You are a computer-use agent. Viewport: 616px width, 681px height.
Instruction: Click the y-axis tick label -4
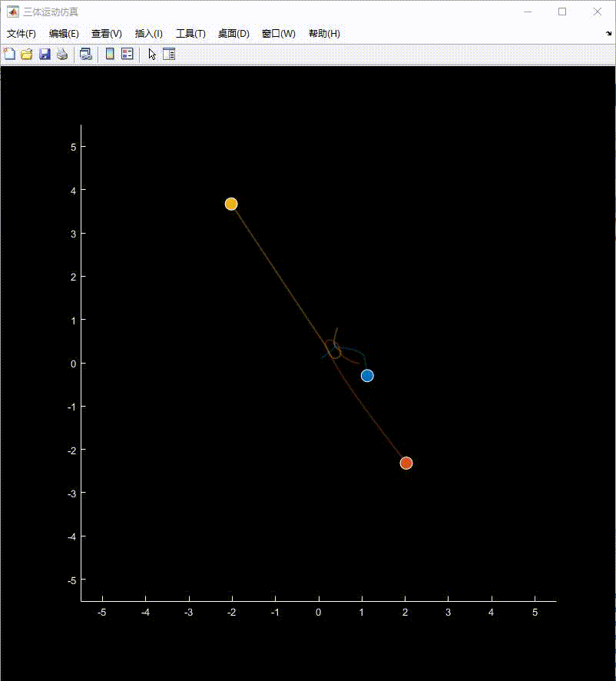click(71, 536)
